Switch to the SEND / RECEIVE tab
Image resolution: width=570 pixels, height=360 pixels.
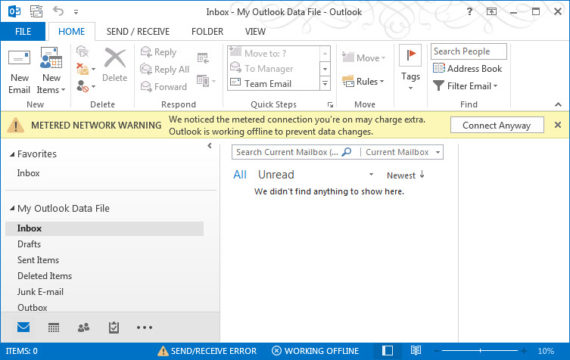tap(138, 32)
